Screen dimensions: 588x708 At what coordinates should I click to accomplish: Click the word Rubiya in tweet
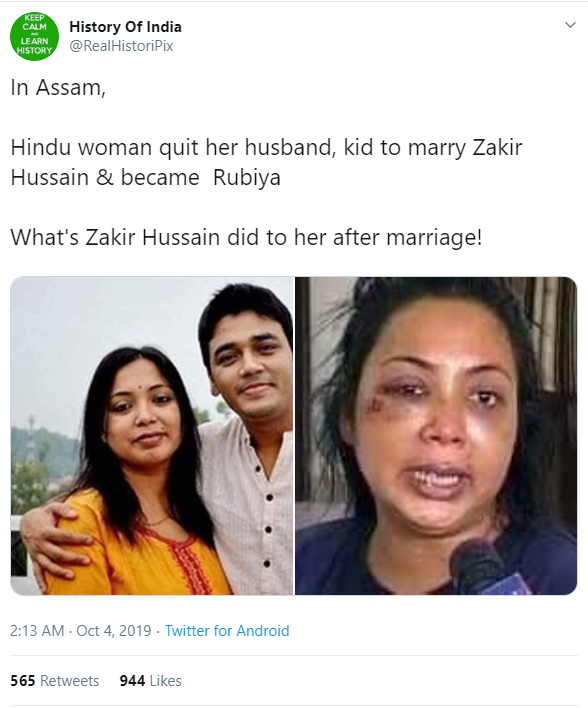(247, 177)
